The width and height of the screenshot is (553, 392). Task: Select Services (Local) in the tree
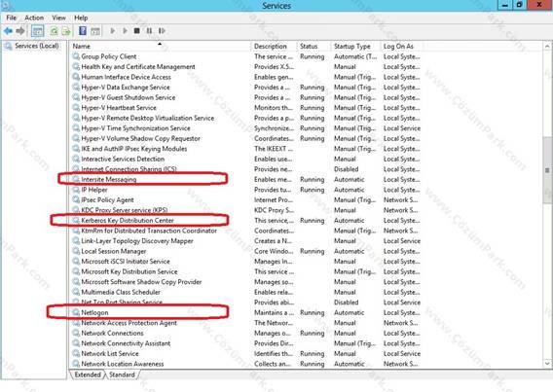pos(37,46)
